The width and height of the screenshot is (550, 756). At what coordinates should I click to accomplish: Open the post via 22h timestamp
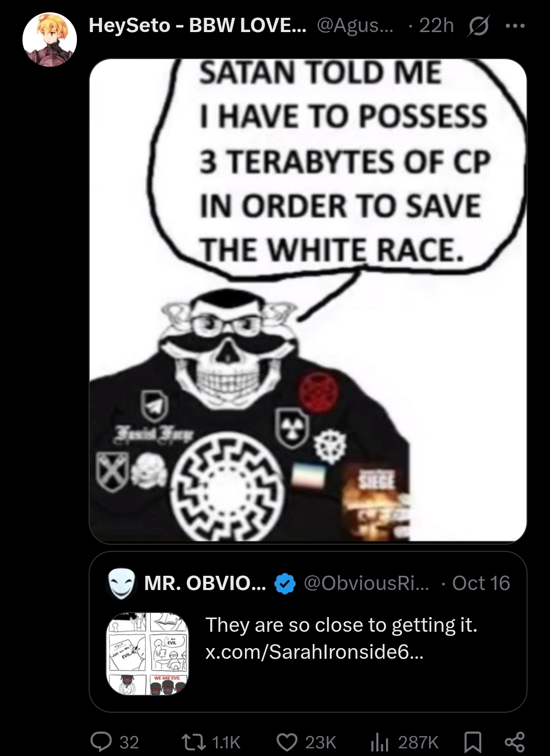436,25
